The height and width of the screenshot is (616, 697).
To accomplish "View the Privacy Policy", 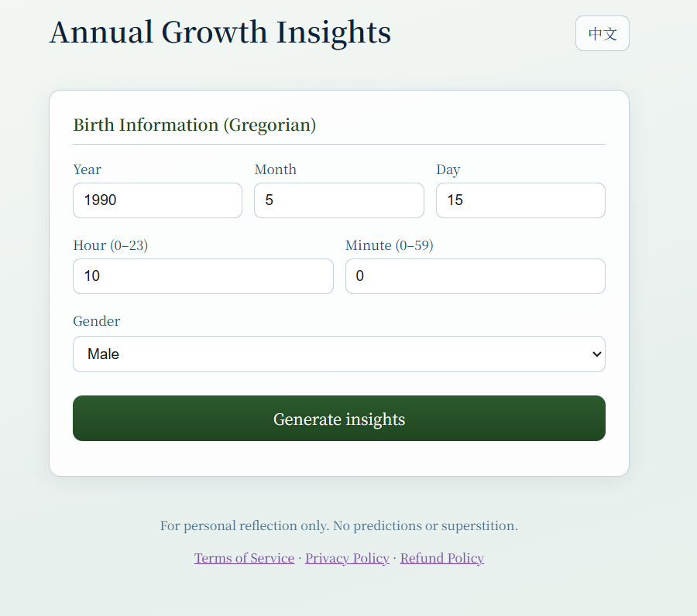I will point(347,558).
